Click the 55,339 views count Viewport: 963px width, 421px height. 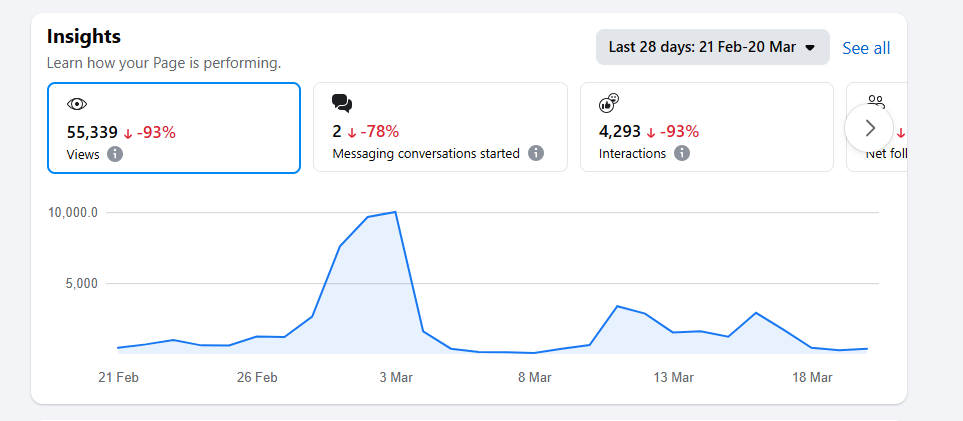(92, 132)
